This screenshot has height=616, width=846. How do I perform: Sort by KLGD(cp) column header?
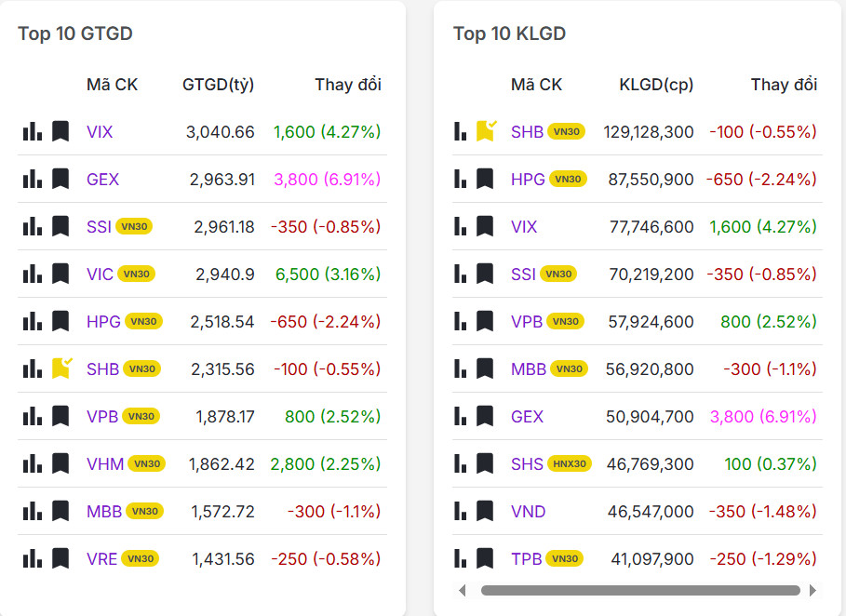[x=656, y=85]
